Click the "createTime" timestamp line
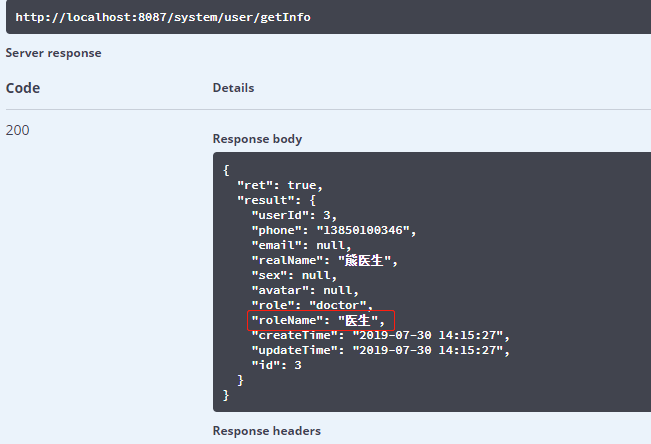 (x=381, y=335)
